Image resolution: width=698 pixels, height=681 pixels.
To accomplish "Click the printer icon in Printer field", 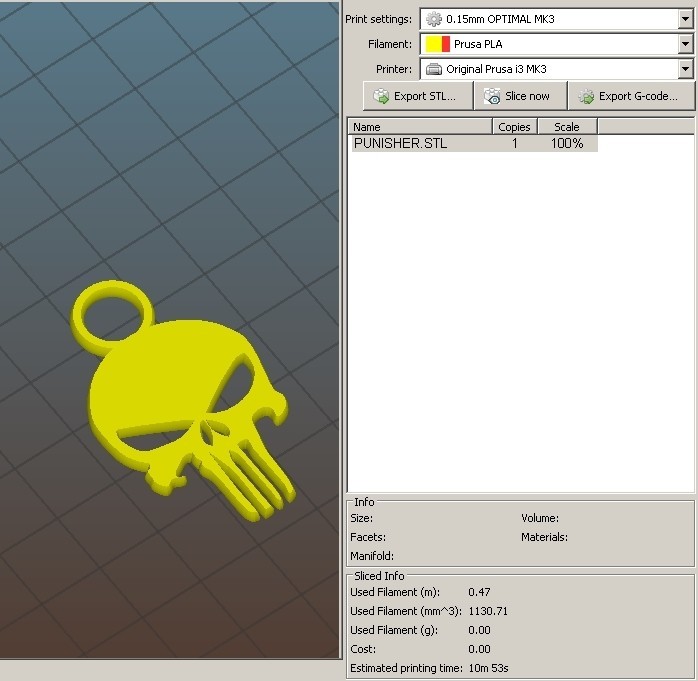I will pos(434,69).
